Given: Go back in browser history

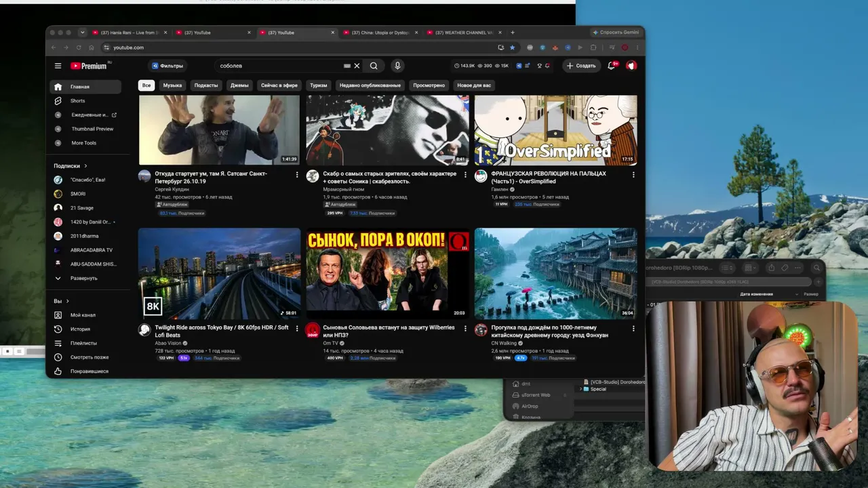Looking at the screenshot, I should point(54,47).
